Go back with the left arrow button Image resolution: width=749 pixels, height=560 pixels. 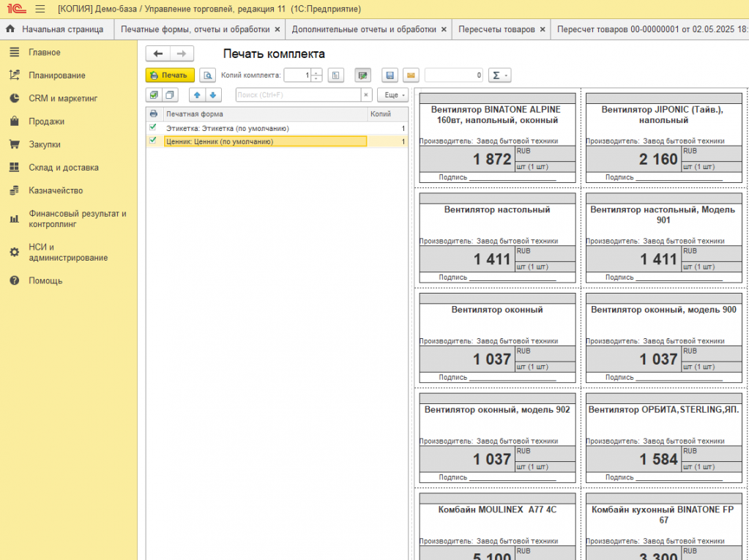pos(158,53)
